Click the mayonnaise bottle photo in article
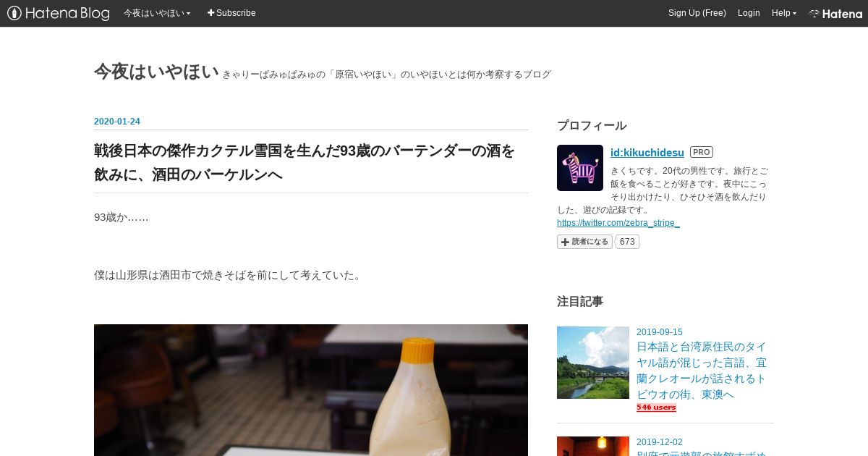The width and height of the screenshot is (868, 456). 311,390
